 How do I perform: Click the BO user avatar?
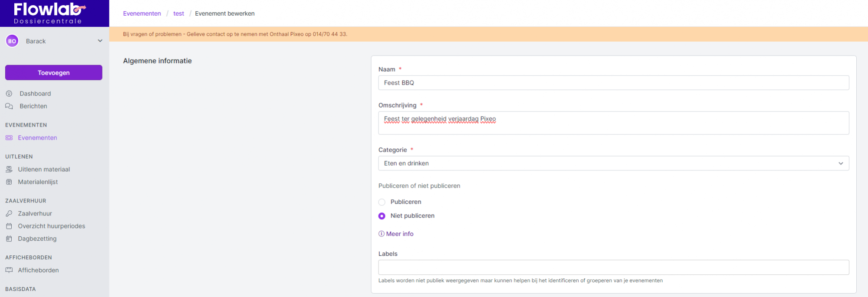point(12,41)
